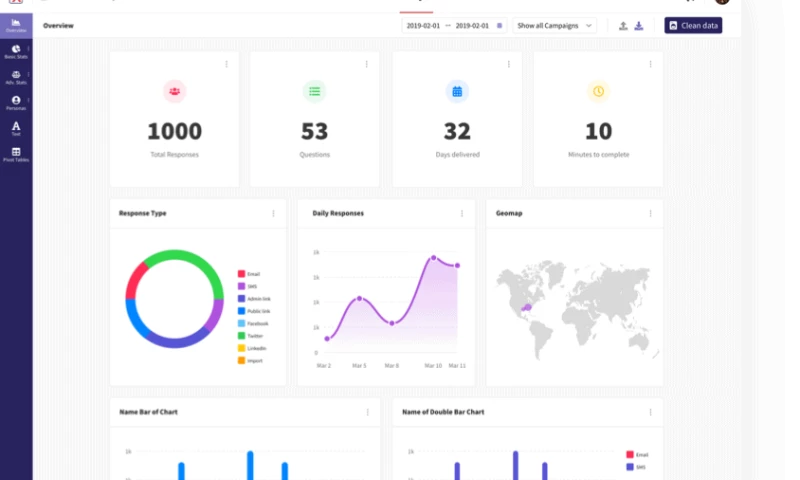Open the Adv. Stats sidebar section
The image size is (800, 480).
[16, 77]
